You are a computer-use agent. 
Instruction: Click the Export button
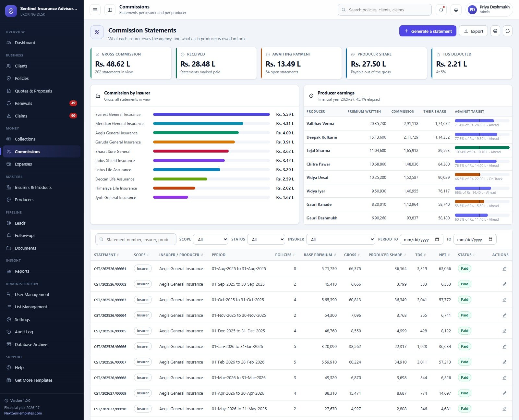point(474,31)
